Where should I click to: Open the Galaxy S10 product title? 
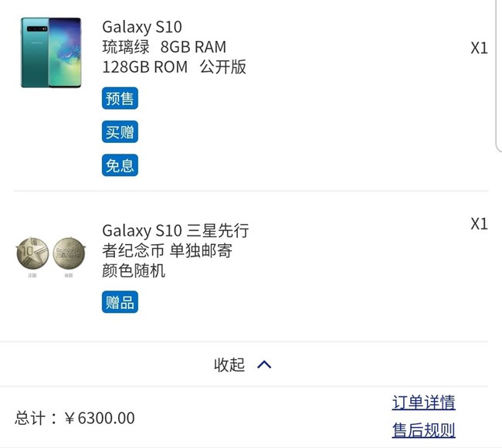[x=142, y=28]
